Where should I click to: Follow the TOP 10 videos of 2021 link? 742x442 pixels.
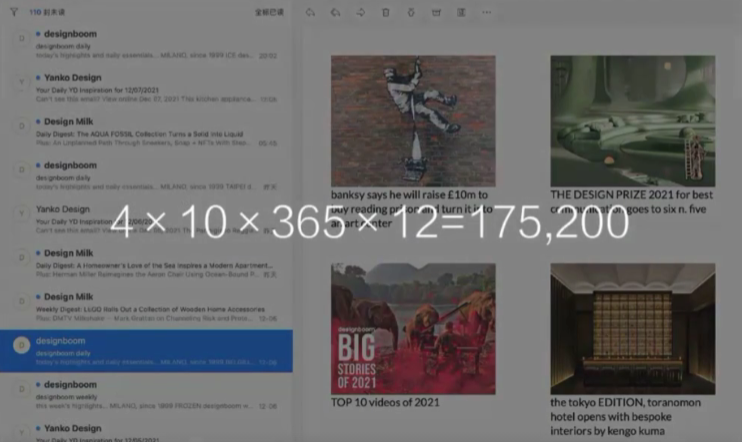pos(385,402)
